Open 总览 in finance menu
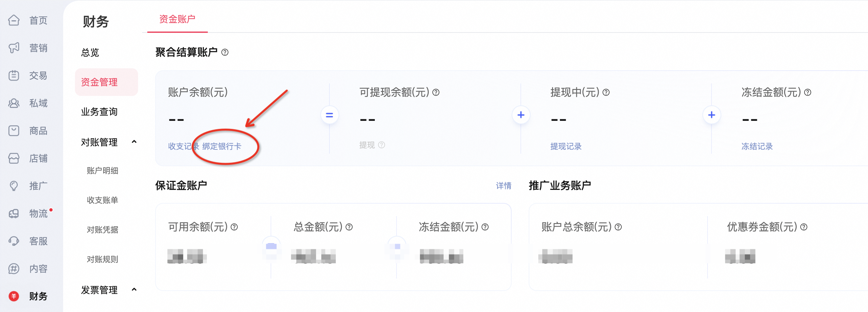This screenshot has width=868, height=312. click(x=90, y=53)
